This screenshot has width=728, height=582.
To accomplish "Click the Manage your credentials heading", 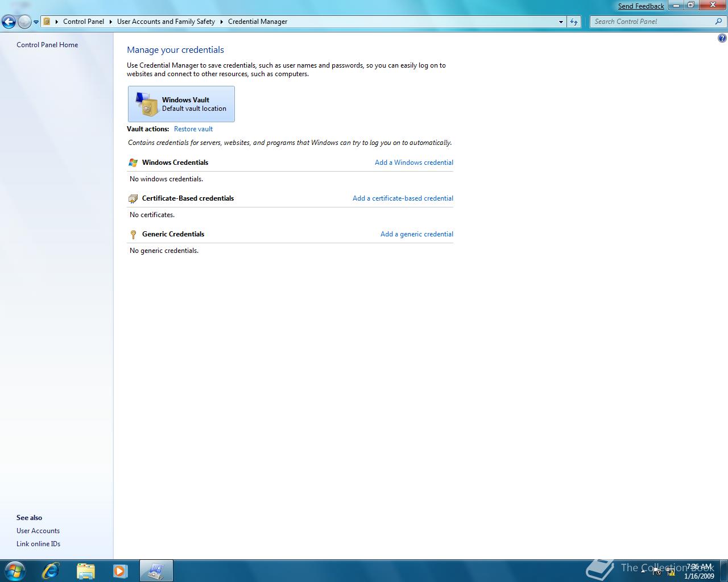I will tap(175, 50).
